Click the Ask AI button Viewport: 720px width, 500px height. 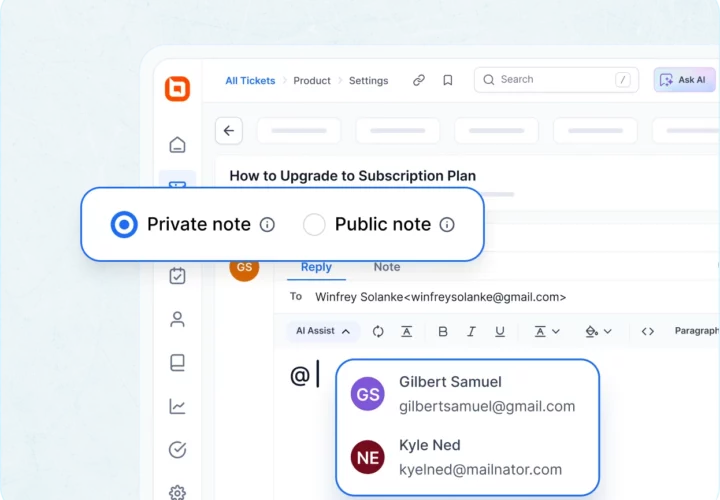684,80
